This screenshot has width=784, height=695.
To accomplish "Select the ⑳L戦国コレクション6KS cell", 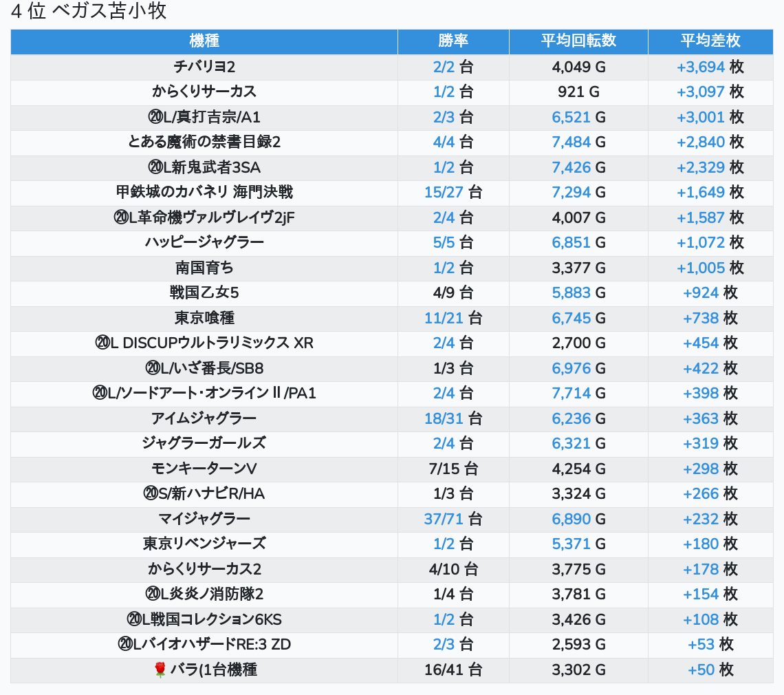I will coord(204,620).
